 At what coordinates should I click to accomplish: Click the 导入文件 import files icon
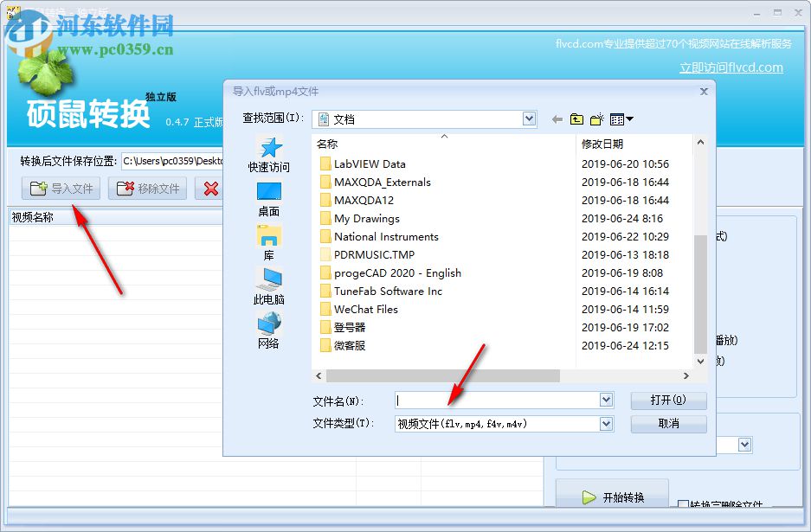(39, 189)
